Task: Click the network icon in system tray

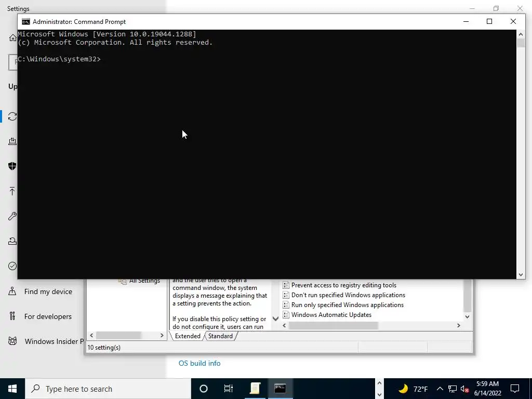Action: [x=453, y=389]
